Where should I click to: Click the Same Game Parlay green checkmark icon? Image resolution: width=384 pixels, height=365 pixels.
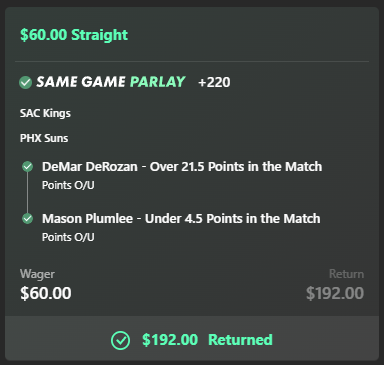[x=25, y=82]
